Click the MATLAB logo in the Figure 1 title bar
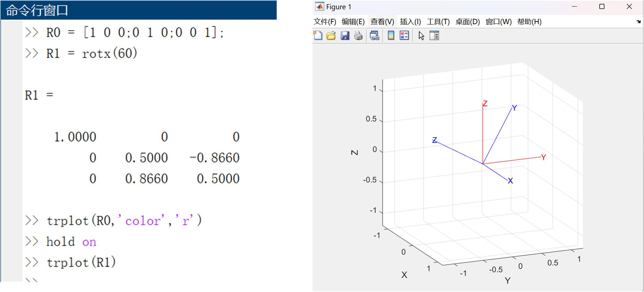The image size is (644, 292). click(x=319, y=7)
